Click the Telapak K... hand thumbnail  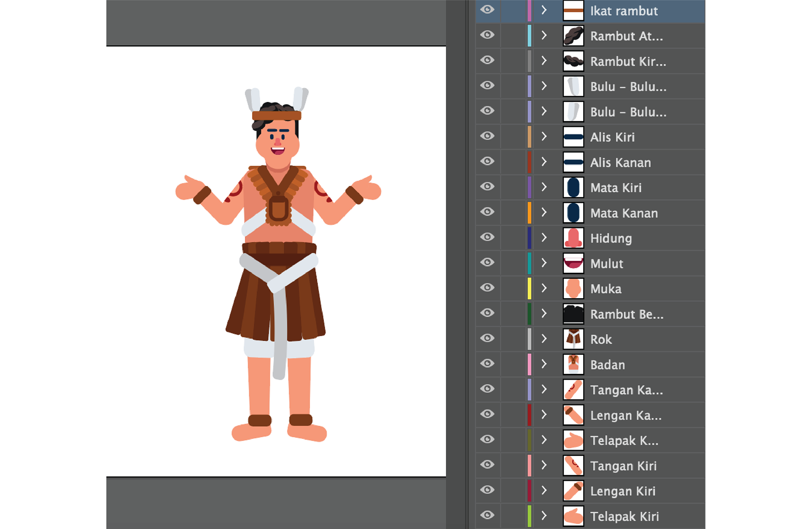coord(573,440)
